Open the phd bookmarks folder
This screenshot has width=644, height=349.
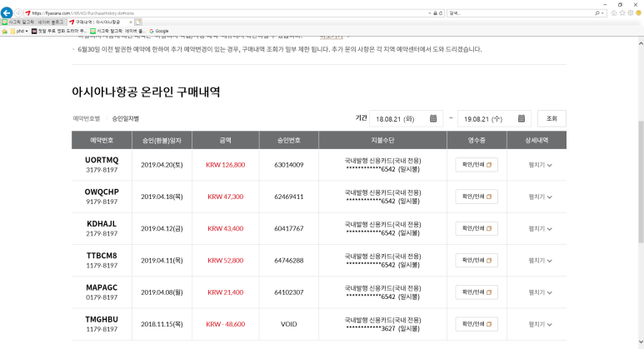coord(19,31)
